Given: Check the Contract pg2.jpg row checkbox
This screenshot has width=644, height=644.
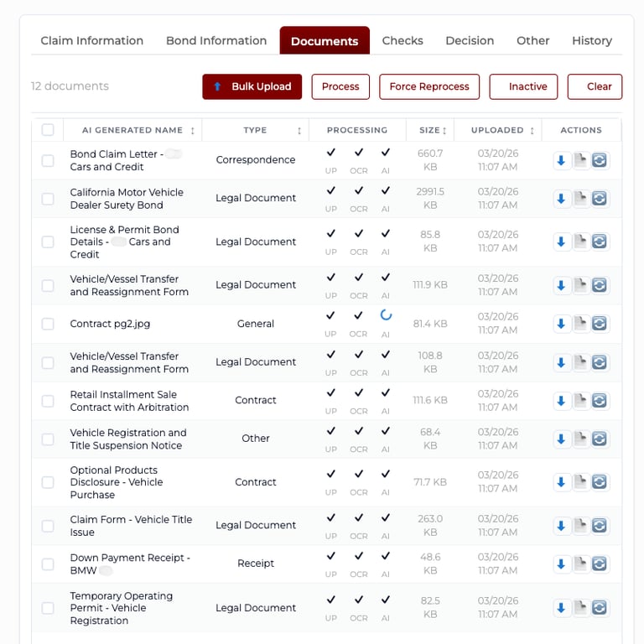Looking at the screenshot, I should [x=48, y=324].
